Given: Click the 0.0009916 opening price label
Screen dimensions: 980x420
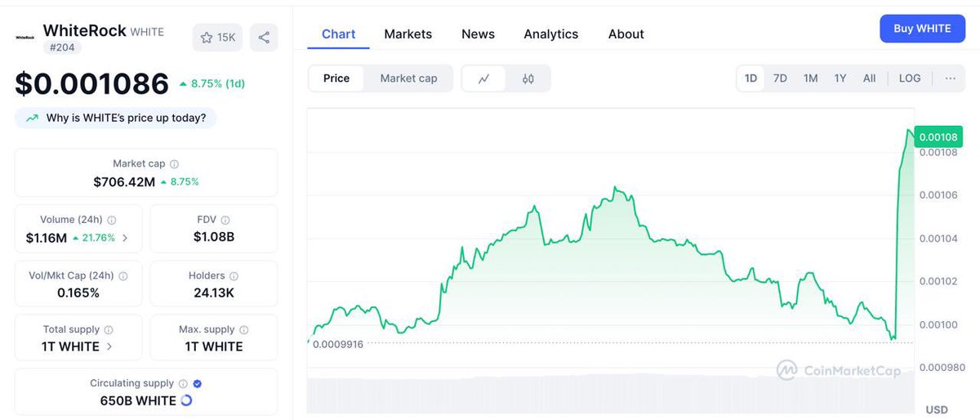Looking at the screenshot, I should click(x=338, y=344).
